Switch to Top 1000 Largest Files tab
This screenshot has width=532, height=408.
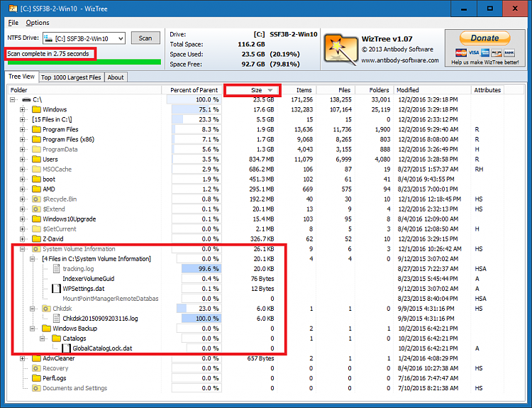[x=71, y=77]
